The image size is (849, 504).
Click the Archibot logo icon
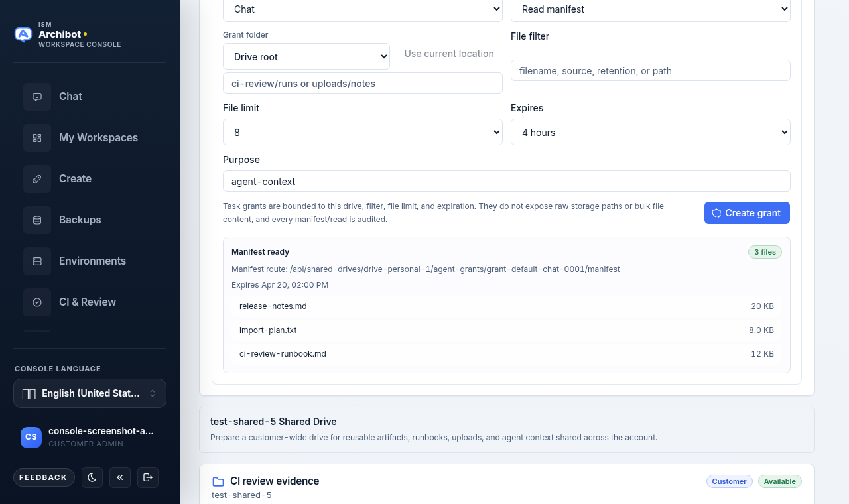(23, 34)
